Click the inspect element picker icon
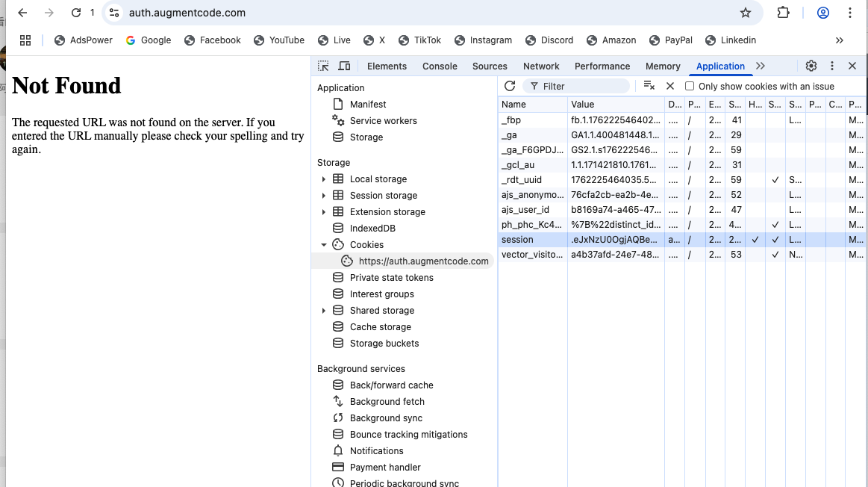Image resolution: width=868 pixels, height=487 pixels. [x=323, y=66]
